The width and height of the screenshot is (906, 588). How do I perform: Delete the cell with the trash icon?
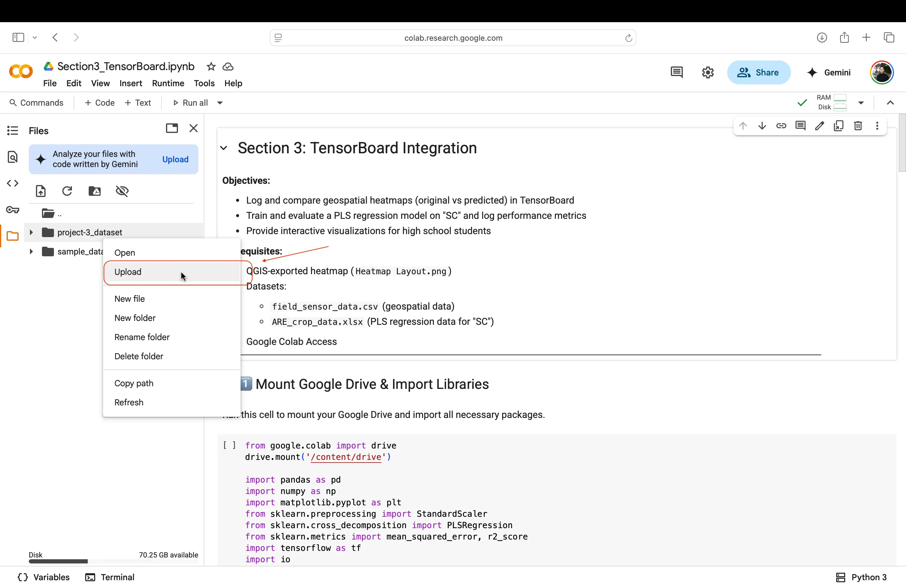(858, 126)
